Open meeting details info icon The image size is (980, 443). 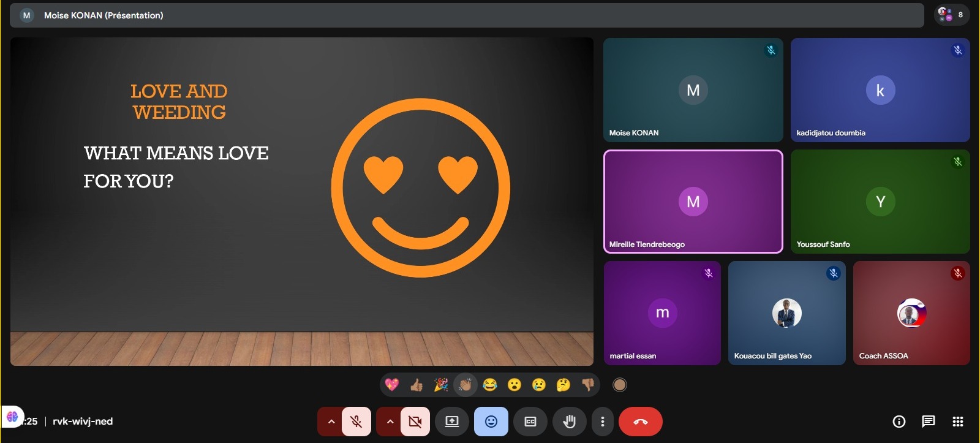coord(899,422)
